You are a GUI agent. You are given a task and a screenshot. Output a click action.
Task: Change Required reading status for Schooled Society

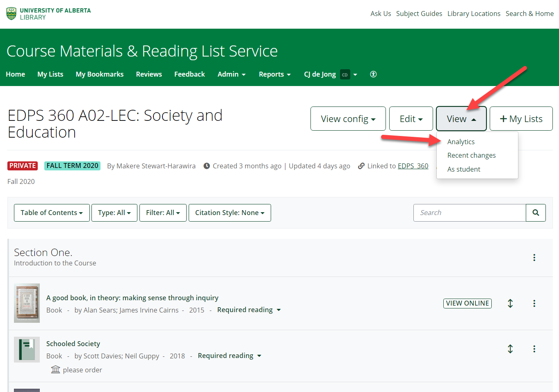[x=230, y=356]
